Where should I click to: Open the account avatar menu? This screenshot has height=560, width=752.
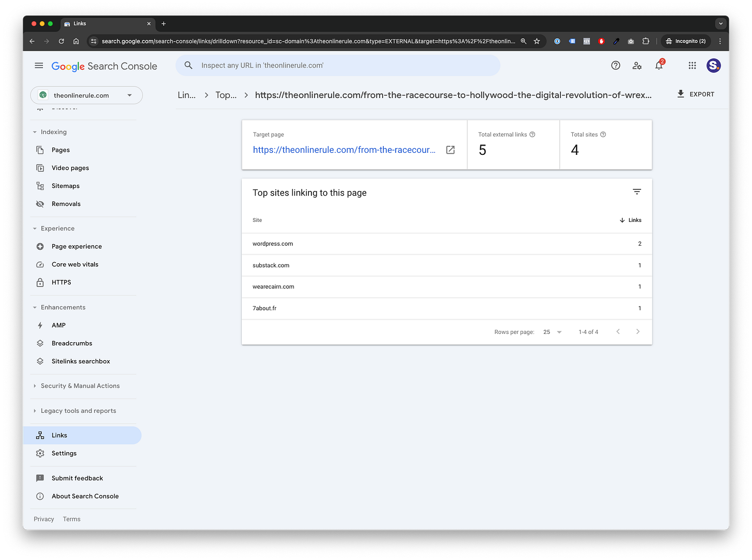coord(714,66)
